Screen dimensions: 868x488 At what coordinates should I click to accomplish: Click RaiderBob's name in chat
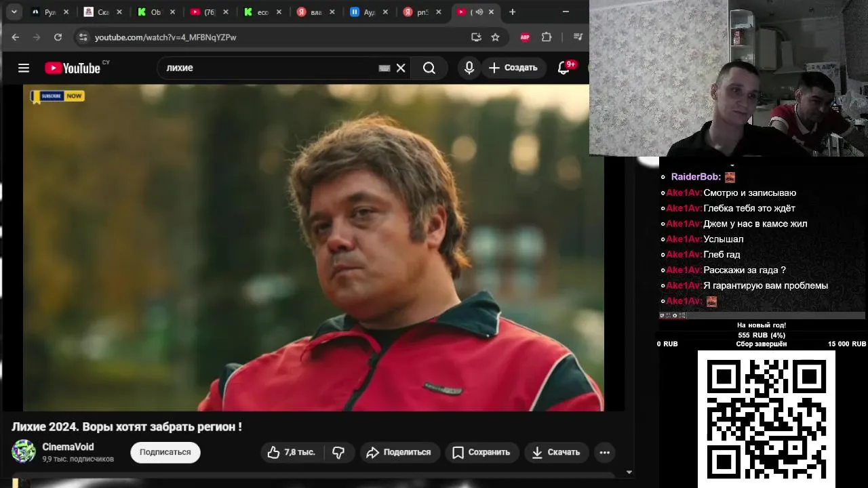click(696, 177)
